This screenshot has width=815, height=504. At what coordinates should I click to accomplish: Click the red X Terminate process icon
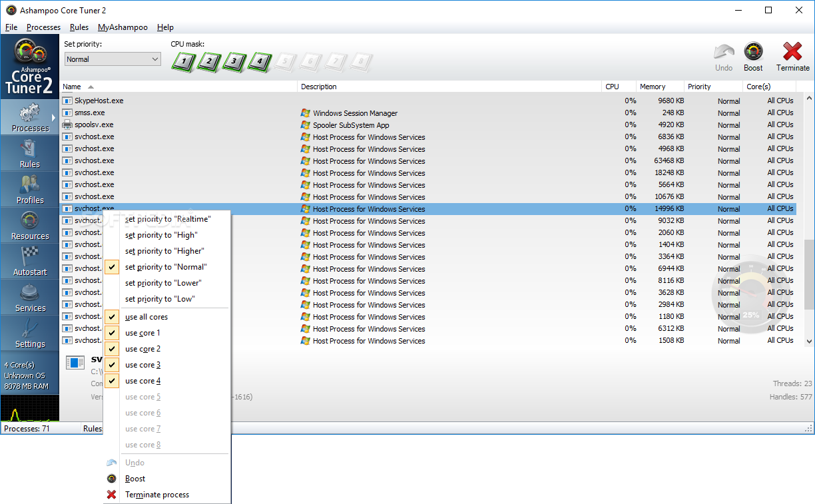[112, 495]
